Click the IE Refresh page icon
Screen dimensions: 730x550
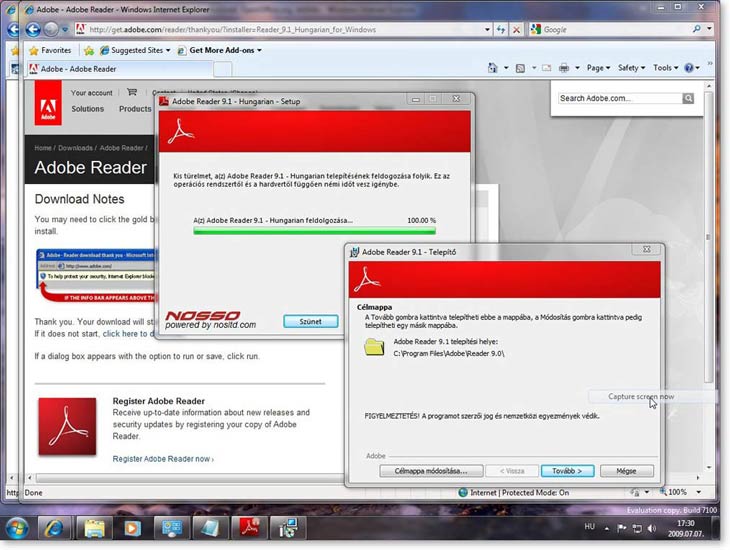[x=502, y=30]
